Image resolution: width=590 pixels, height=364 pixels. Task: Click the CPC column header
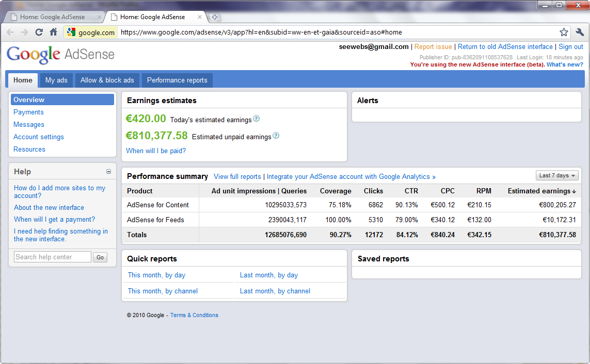tap(448, 191)
